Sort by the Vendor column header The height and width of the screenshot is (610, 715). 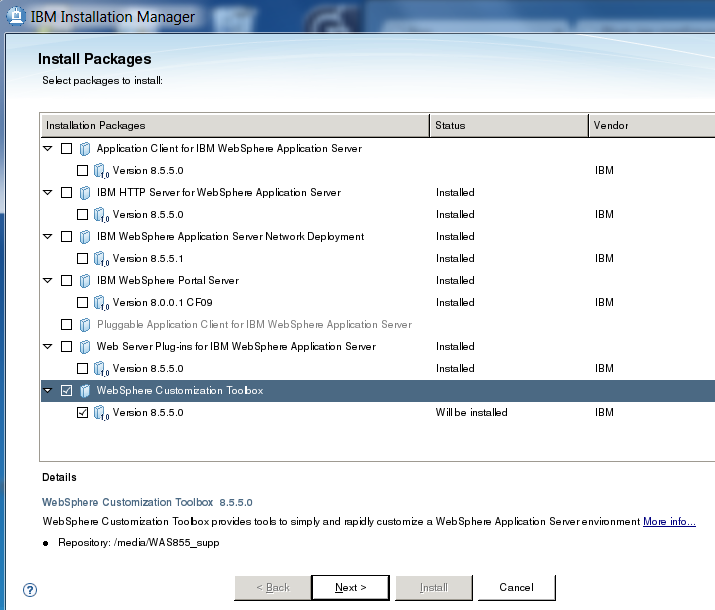tap(652, 125)
